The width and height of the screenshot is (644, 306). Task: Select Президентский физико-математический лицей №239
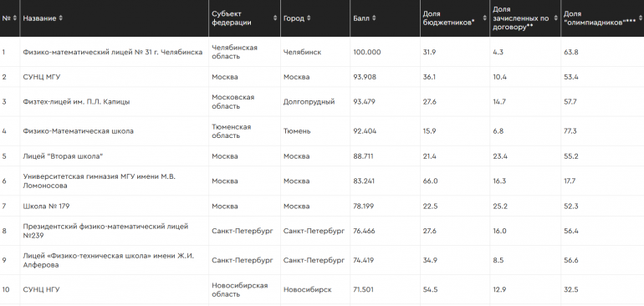coord(105,231)
